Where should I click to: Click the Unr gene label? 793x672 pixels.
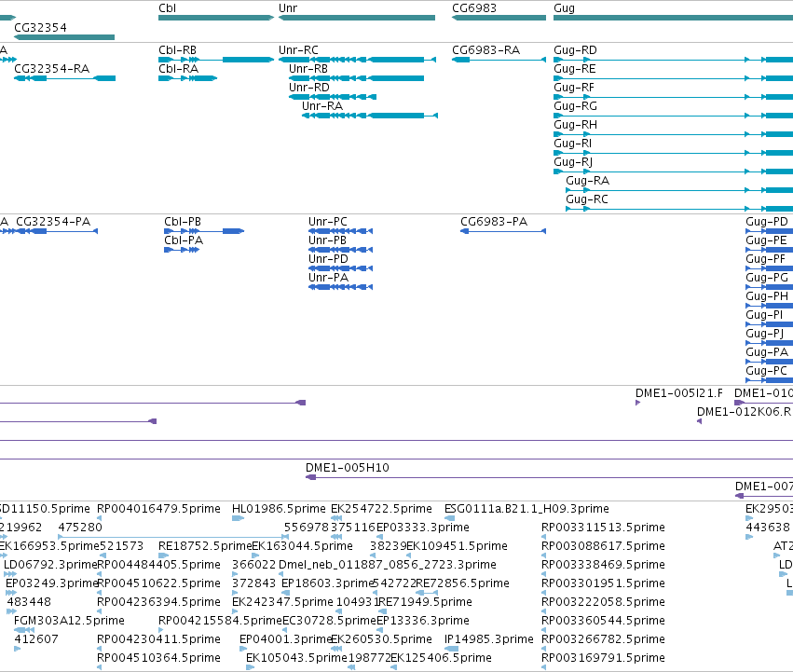click(288, 8)
